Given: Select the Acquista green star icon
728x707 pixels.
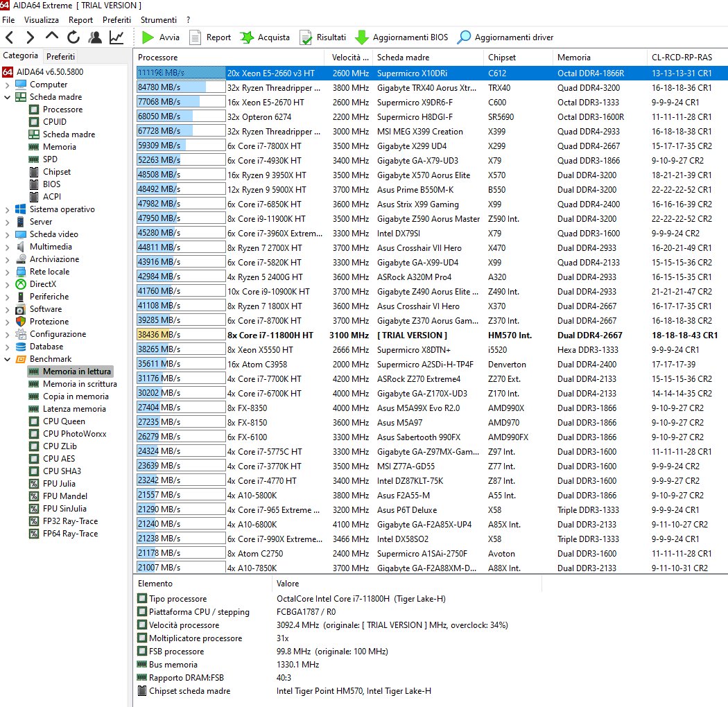Looking at the screenshot, I should pos(247,37).
